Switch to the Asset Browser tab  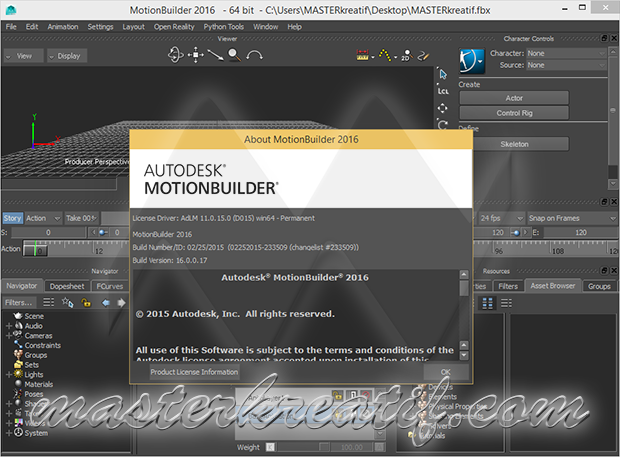click(552, 285)
